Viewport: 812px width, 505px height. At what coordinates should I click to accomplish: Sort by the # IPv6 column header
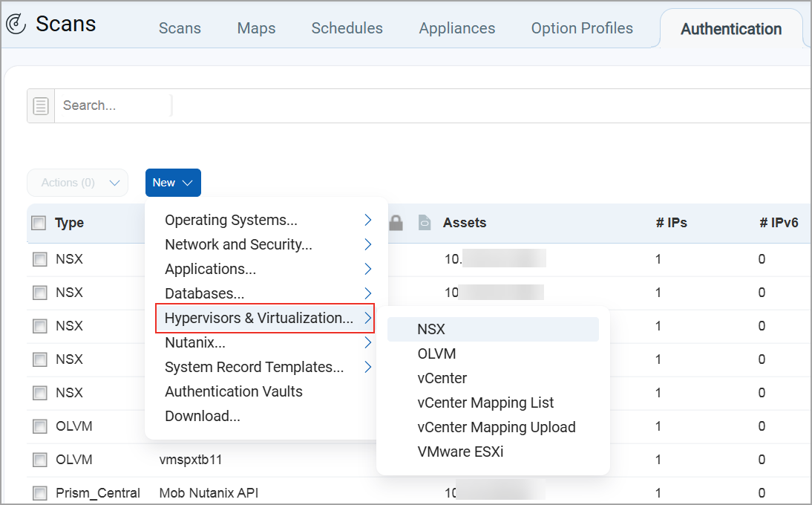[x=779, y=223]
